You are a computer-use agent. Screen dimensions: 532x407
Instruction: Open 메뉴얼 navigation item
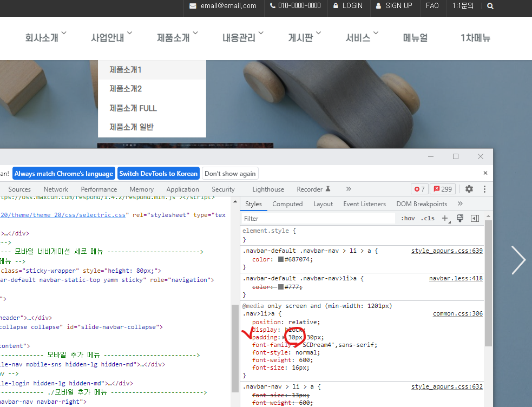pos(415,37)
